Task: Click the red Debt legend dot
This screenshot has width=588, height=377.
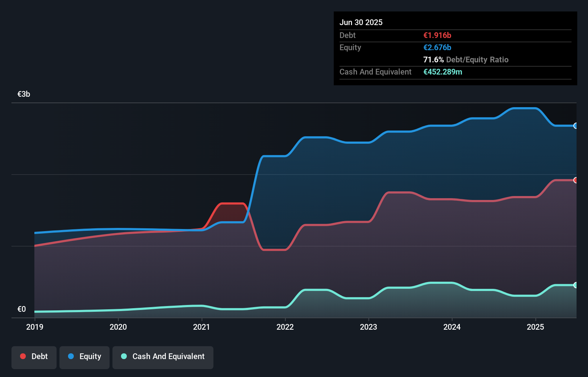Action: pyautogui.click(x=23, y=356)
